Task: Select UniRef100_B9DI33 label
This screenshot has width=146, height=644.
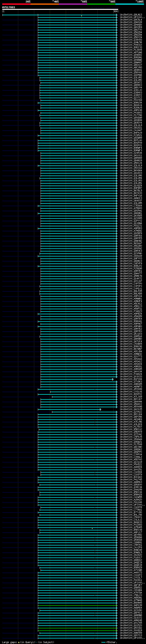Action: tap(131, 47)
